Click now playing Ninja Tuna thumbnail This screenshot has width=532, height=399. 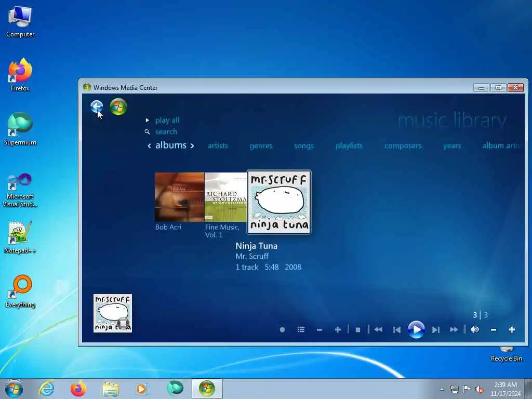113,313
